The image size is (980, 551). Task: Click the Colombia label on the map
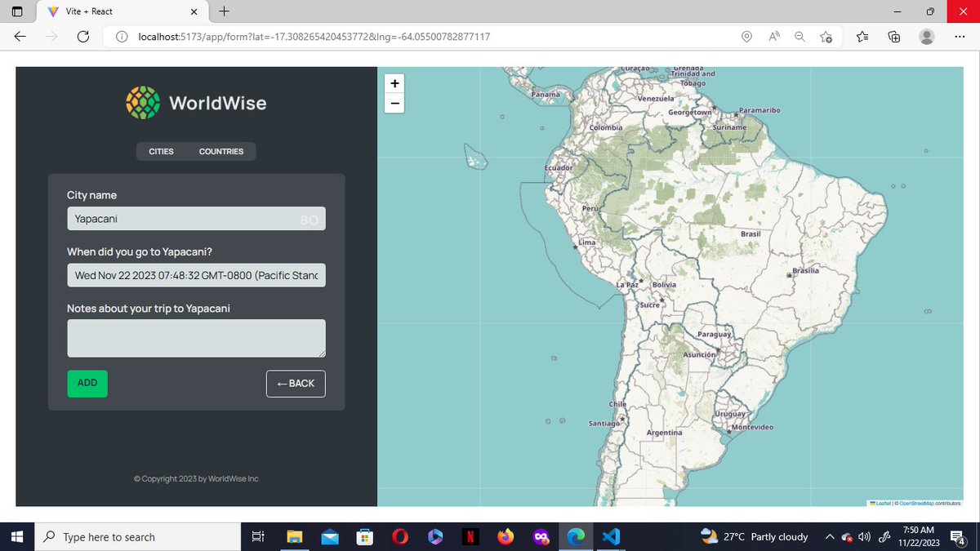coord(606,127)
